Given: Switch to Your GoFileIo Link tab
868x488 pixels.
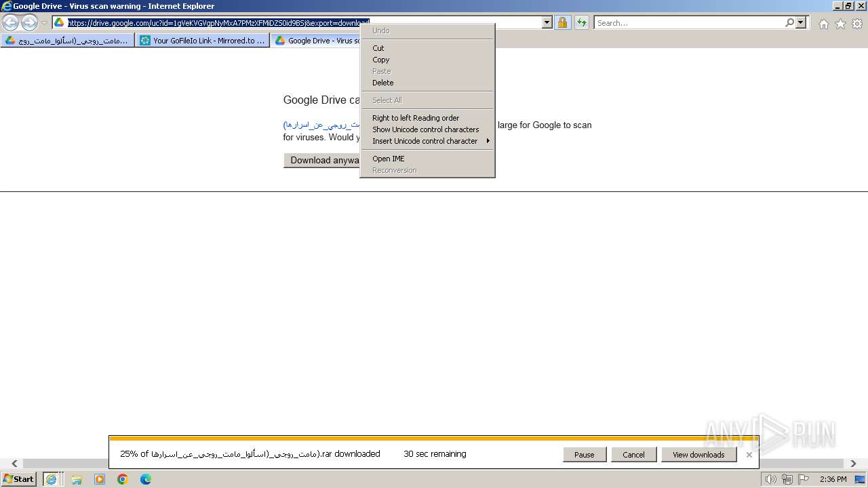Looking at the screenshot, I should [203, 41].
